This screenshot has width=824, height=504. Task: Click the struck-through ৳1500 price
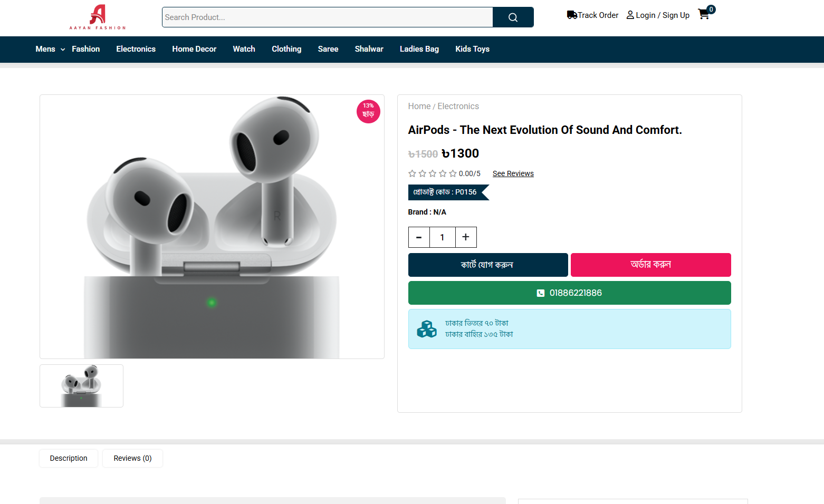[423, 154]
